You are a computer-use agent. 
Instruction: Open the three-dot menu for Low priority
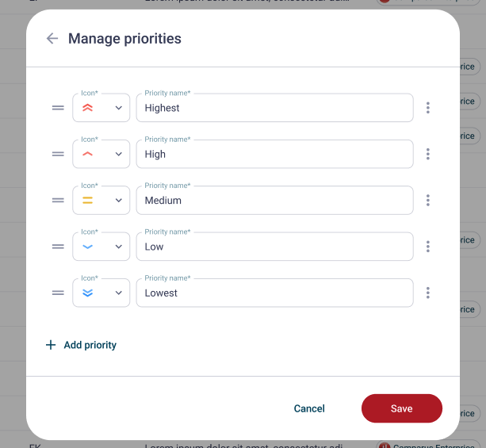pyautogui.click(x=428, y=247)
